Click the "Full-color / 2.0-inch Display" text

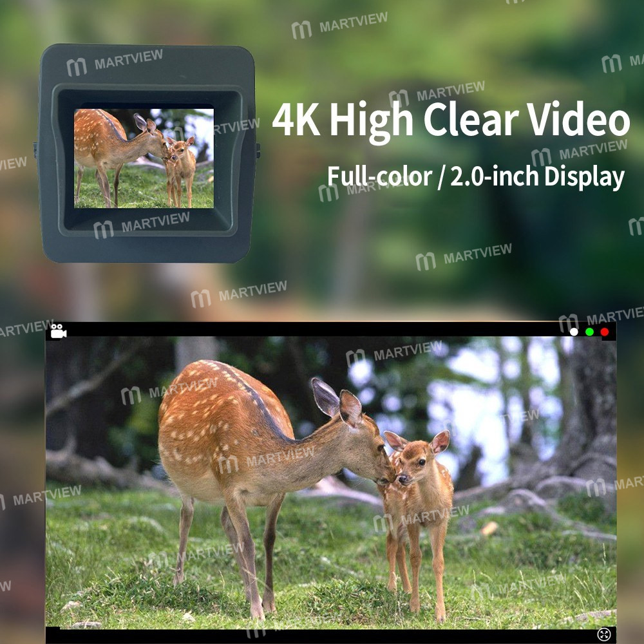point(475,176)
